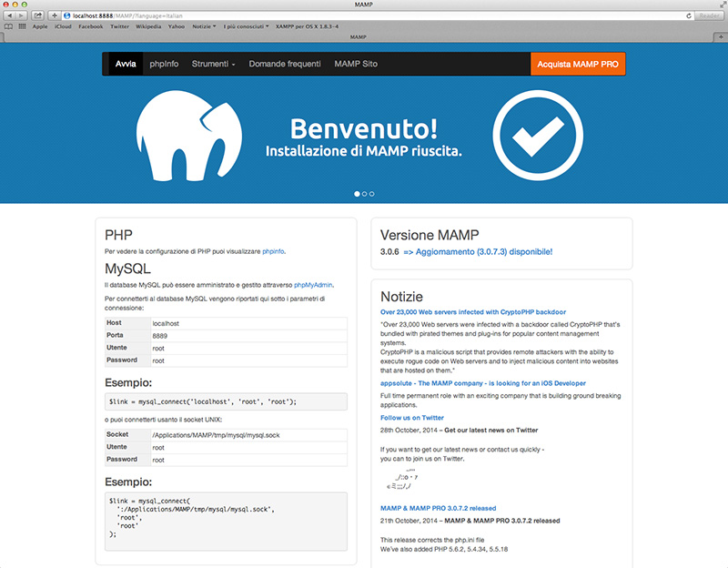Viewport: 728px width, 568px height.
Task: Click the Benvenuto! heading
Action: (363, 128)
